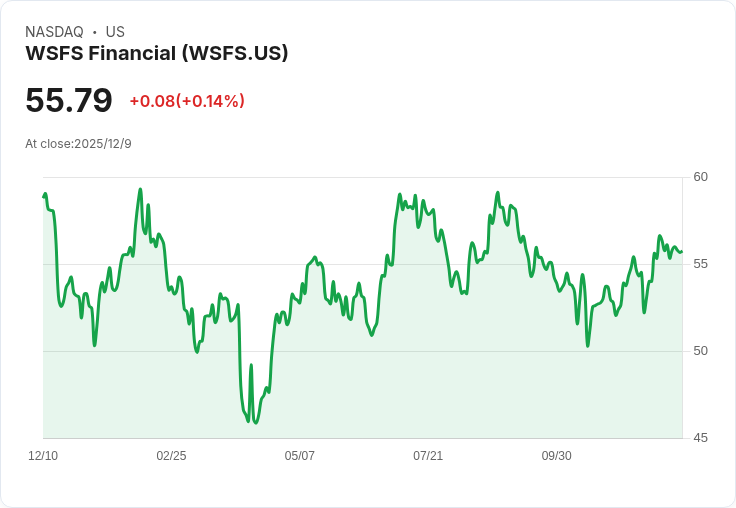736x508 pixels.
Task: Click the bullet separator between NASDAQ and US
Action: pyautogui.click(x=94, y=32)
